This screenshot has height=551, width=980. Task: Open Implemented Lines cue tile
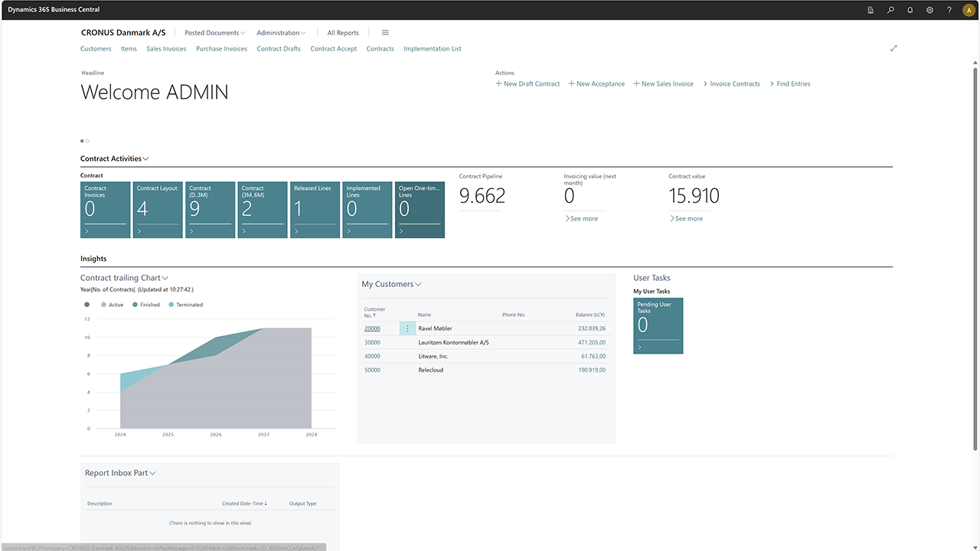367,210
